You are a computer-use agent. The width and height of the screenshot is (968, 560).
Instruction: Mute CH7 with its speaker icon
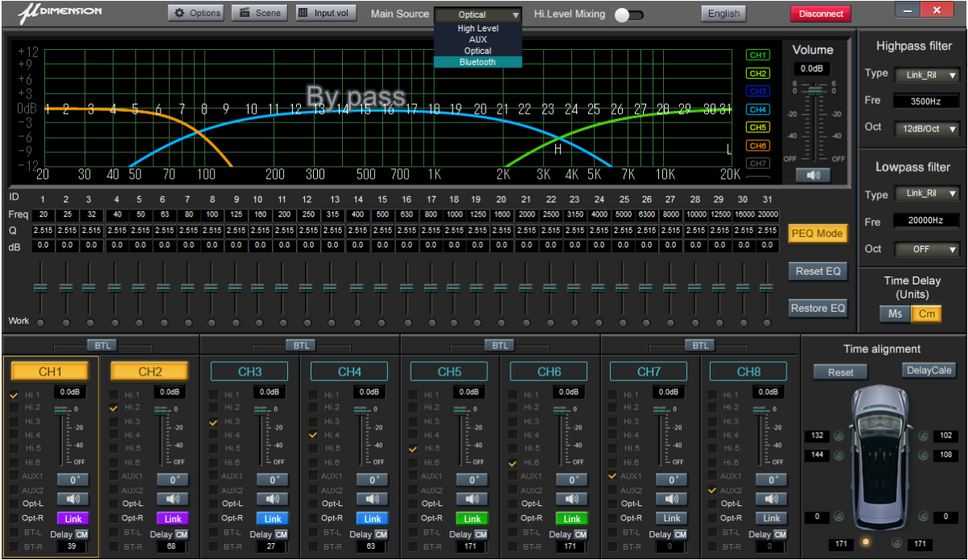click(x=672, y=498)
